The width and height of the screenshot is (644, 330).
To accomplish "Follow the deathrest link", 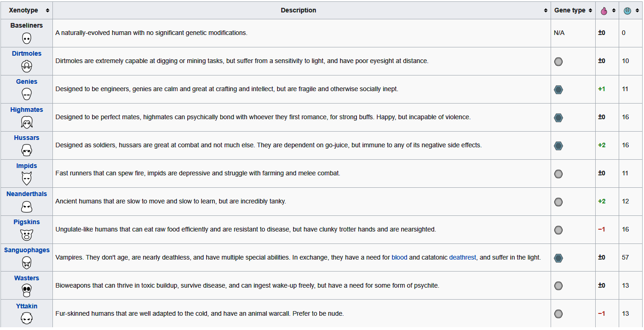I will [x=462, y=257].
